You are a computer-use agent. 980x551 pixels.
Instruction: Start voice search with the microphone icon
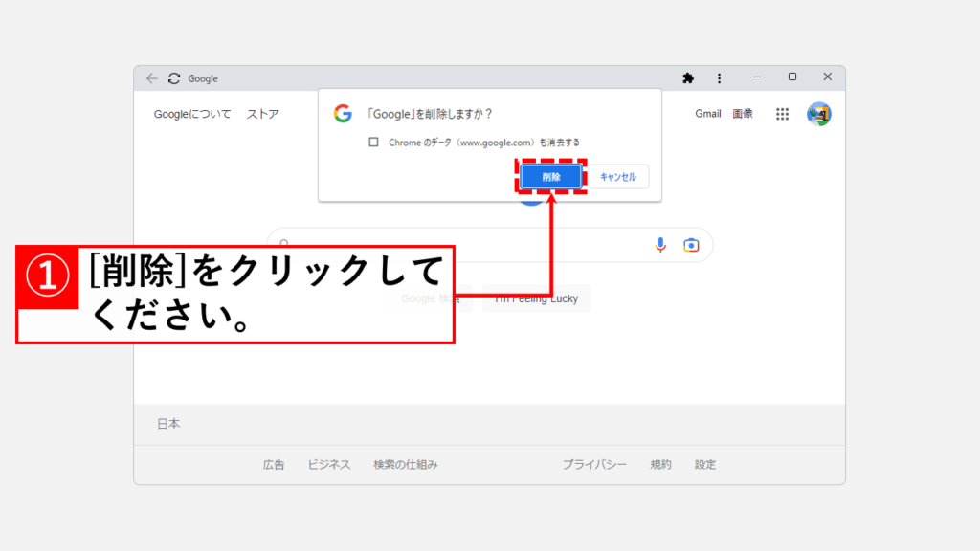coord(660,245)
